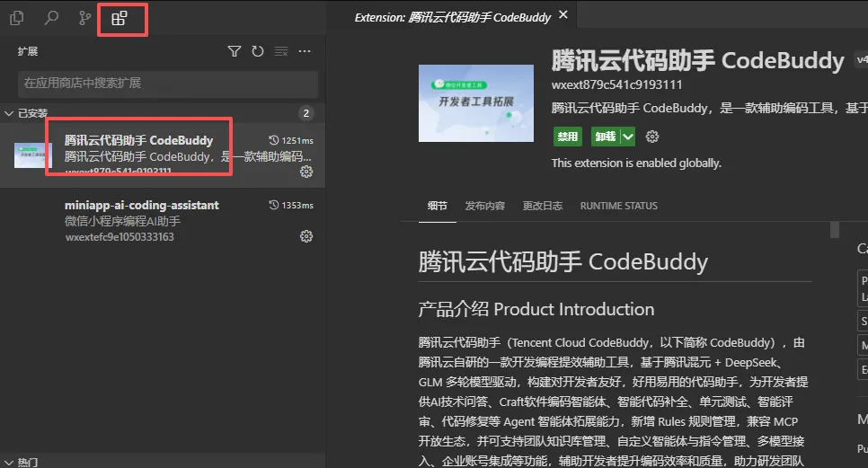Click the 腾讯云代码助手 CodeBuddy page title
868x468 pixels.
(697, 60)
